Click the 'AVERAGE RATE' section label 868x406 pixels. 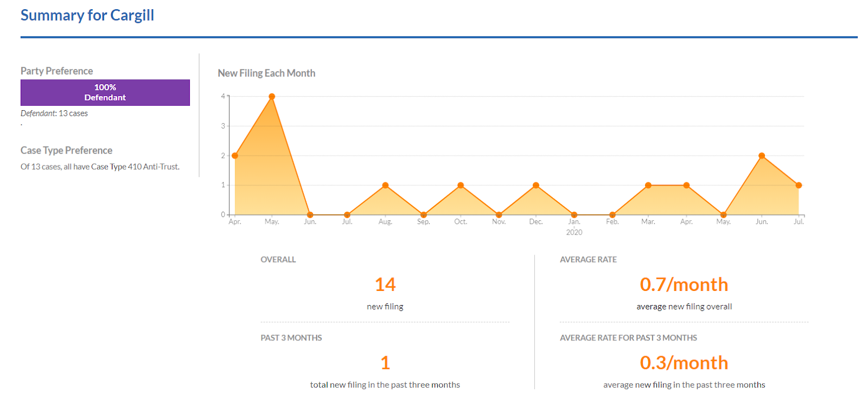(589, 259)
